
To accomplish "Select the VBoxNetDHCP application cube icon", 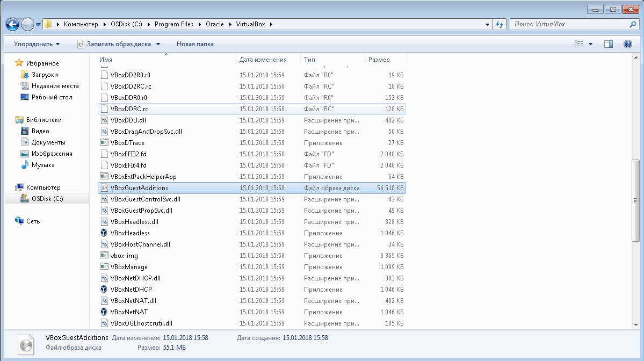I will (104, 290).
